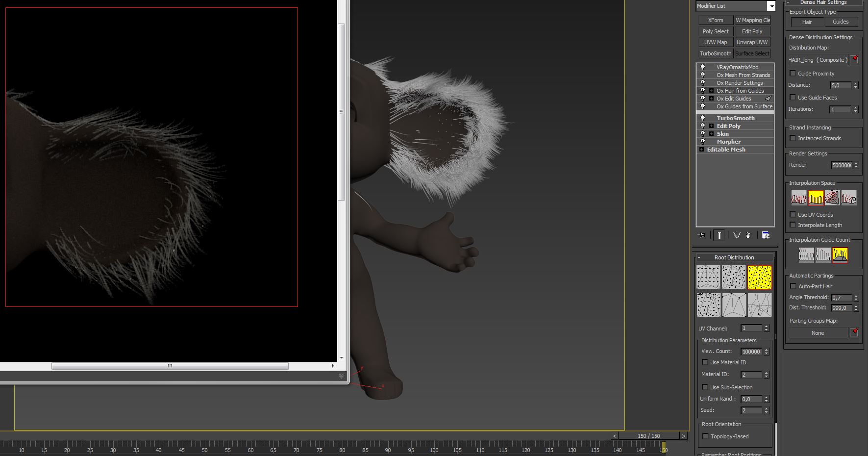The image size is (868, 456).
Task: Collapse the Root Distribution rollout
Action: coord(699,257)
